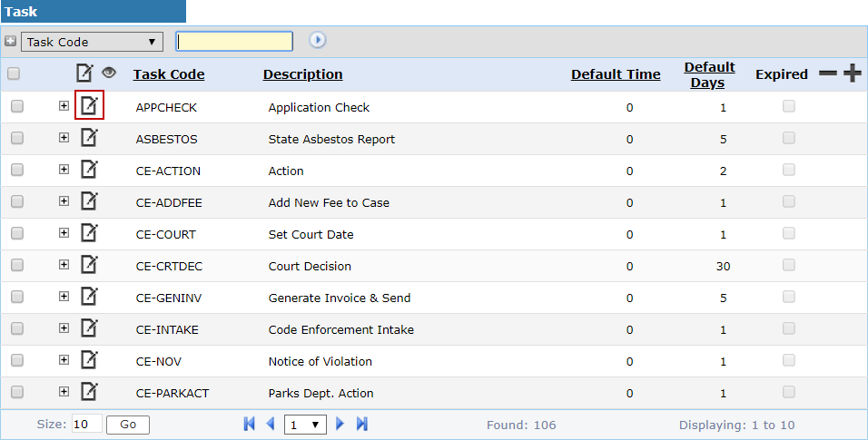Click the Go button for page size
868x440 pixels.
[128, 425]
